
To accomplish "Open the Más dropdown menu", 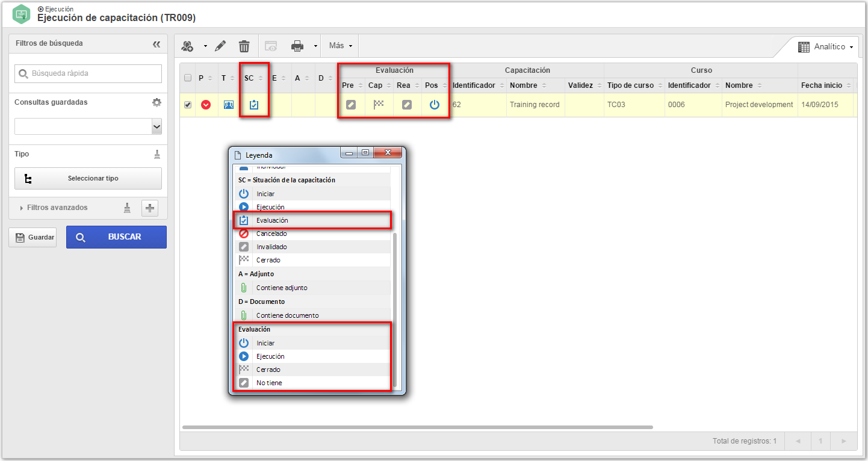I will point(341,46).
